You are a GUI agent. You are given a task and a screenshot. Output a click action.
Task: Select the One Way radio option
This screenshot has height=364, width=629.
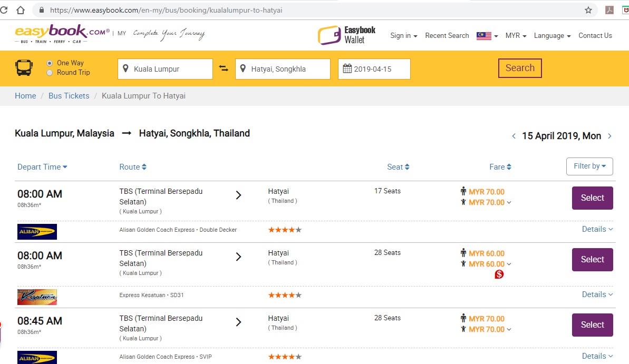50,63
